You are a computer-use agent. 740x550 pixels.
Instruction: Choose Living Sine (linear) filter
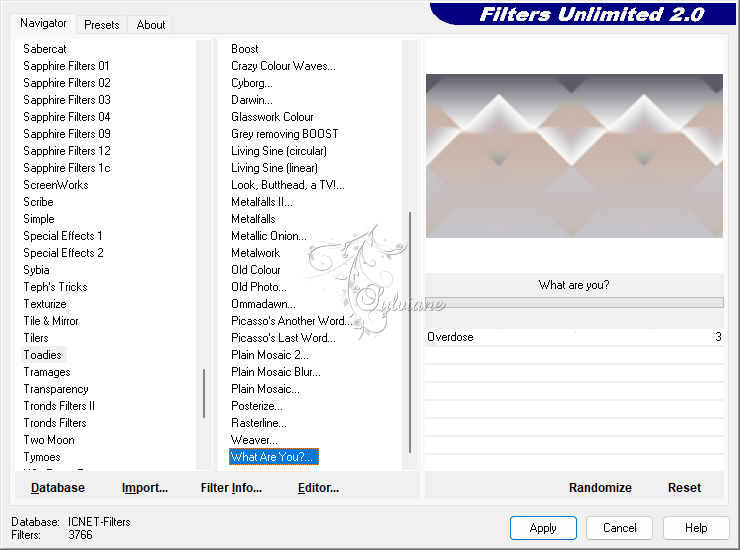(274, 168)
